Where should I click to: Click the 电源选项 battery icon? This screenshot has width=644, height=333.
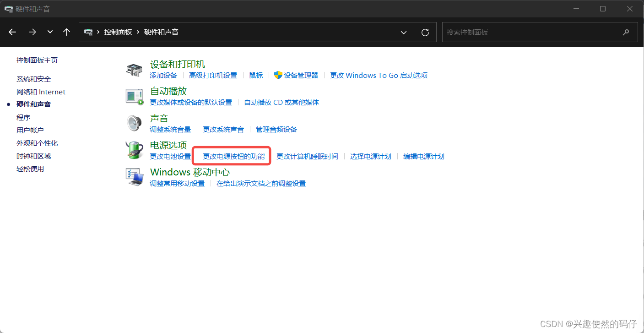(x=135, y=150)
